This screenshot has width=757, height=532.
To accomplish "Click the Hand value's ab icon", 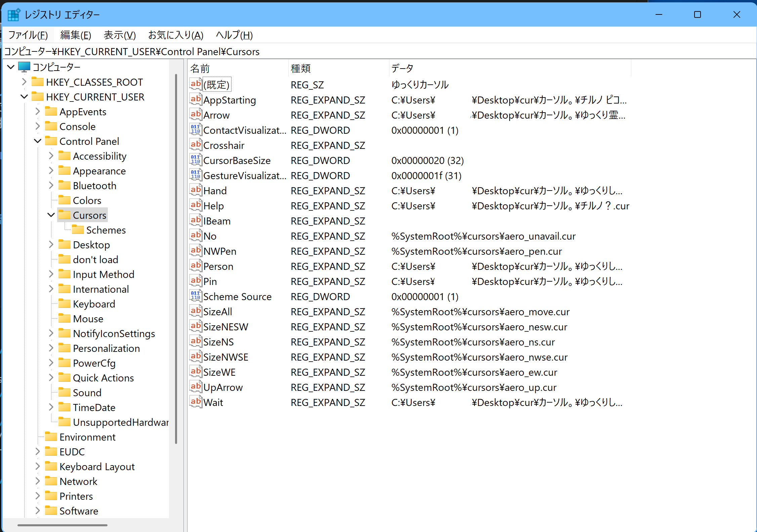I will pyautogui.click(x=196, y=190).
